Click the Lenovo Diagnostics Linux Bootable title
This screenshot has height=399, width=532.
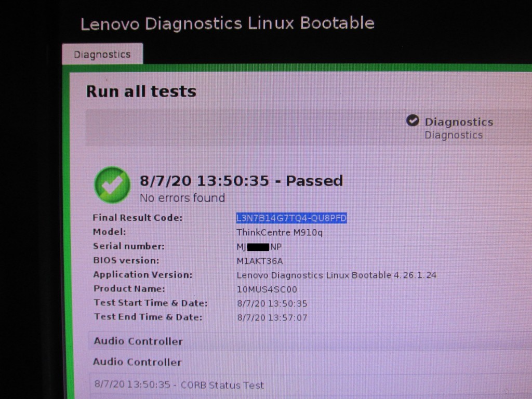coord(228,24)
